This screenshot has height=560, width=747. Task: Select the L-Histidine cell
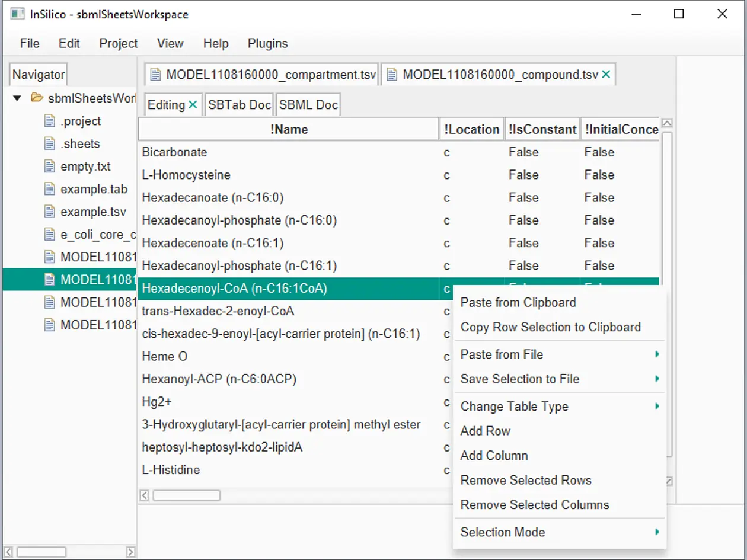tap(288, 470)
